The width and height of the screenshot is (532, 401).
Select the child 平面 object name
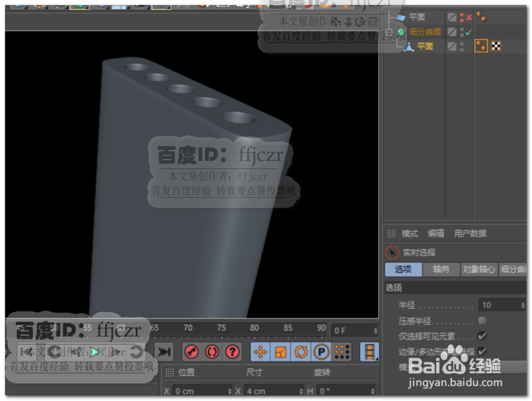click(x=425, y=46)
